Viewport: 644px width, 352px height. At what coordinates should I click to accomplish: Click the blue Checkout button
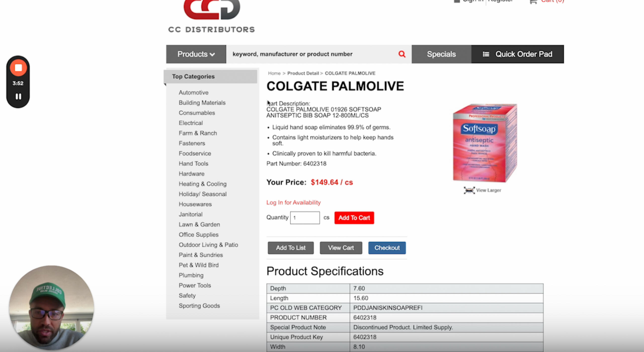point(387,248)
